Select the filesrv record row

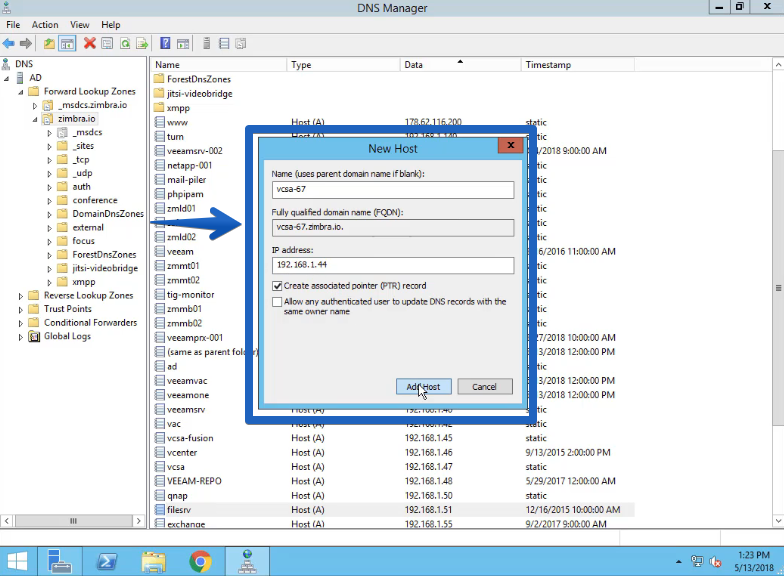click(394, 510)
